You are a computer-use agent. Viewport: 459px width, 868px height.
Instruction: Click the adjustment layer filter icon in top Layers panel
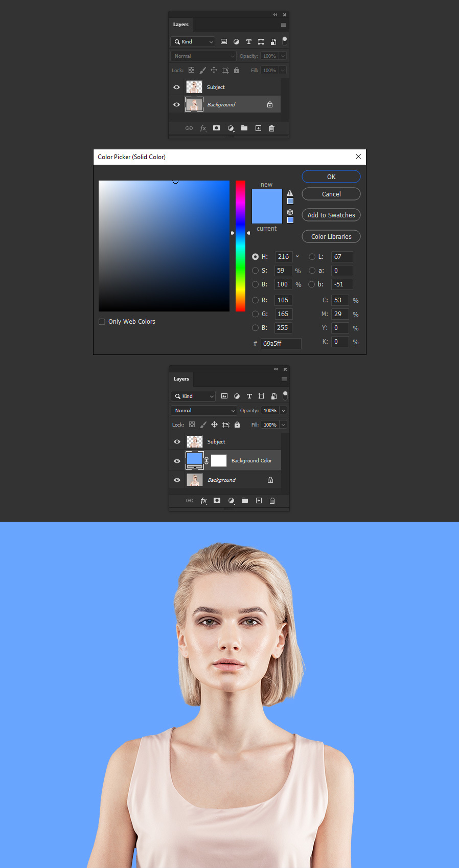click(x=236, y=41)
